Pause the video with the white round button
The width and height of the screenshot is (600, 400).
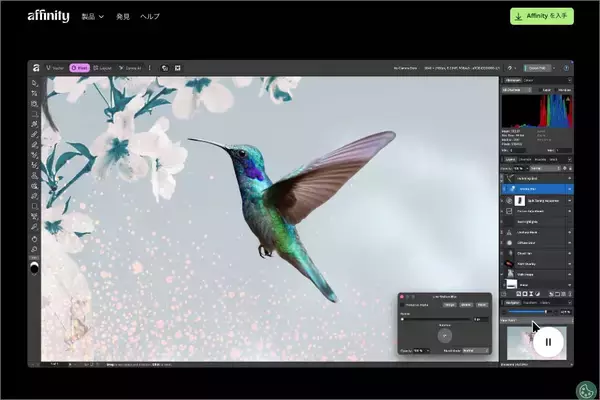548,342
